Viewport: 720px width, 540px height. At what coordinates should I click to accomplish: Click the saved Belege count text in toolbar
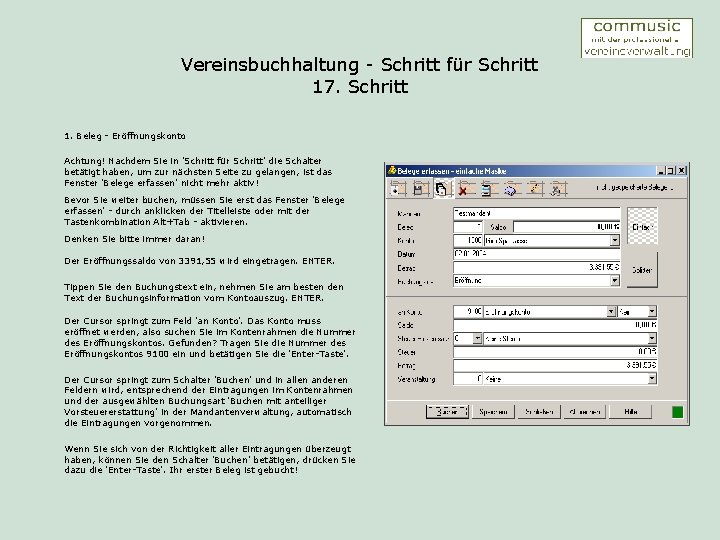635,188
